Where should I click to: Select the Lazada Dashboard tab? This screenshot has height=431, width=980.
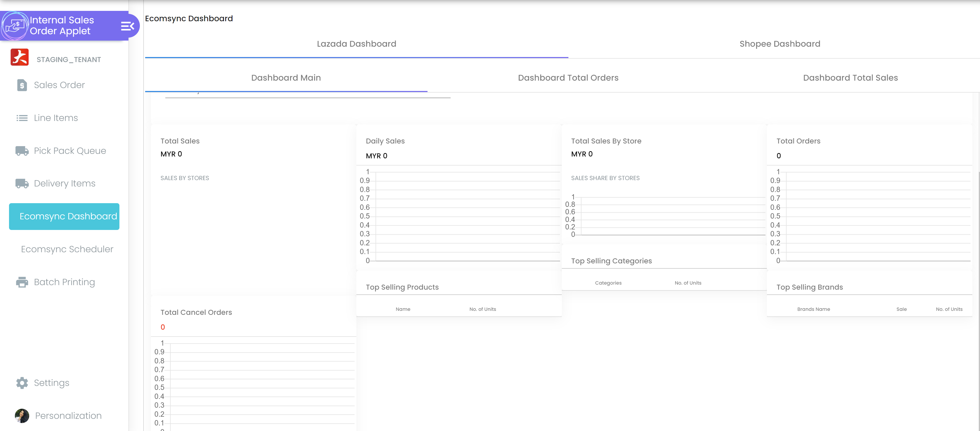click(356, 44)
